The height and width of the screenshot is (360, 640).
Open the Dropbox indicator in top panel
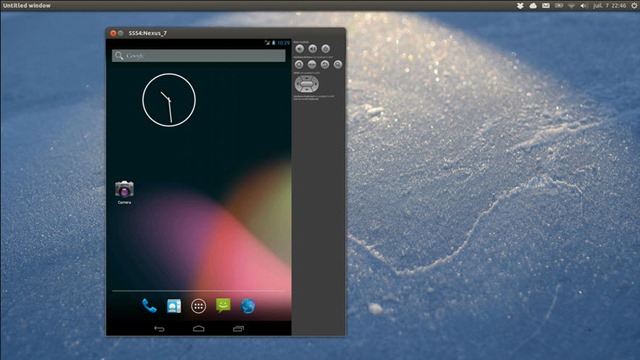tap(520, 5)
